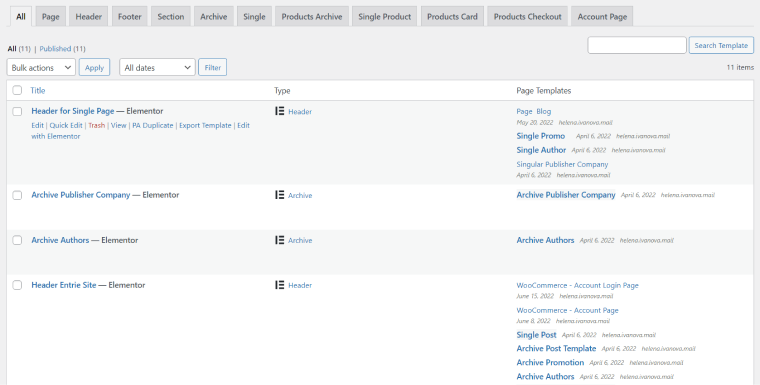Select the Archive tab

click(x=214, y=16)
